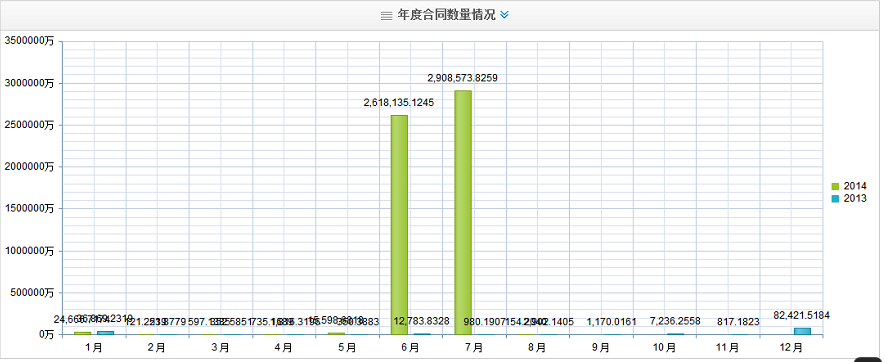Screen dimensions: 885x362
Task: Click the 2月 axis label
Action: point(157,347)
